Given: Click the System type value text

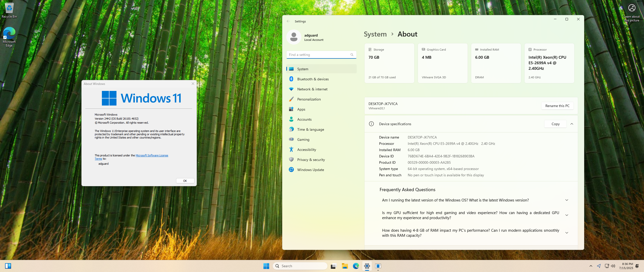Looking at the screenshot, I should pos(443,169).
